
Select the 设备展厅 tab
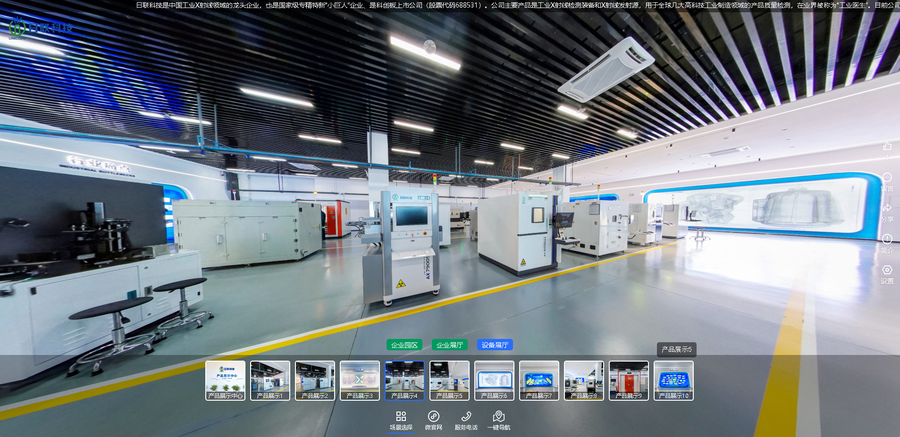(495, 345)
